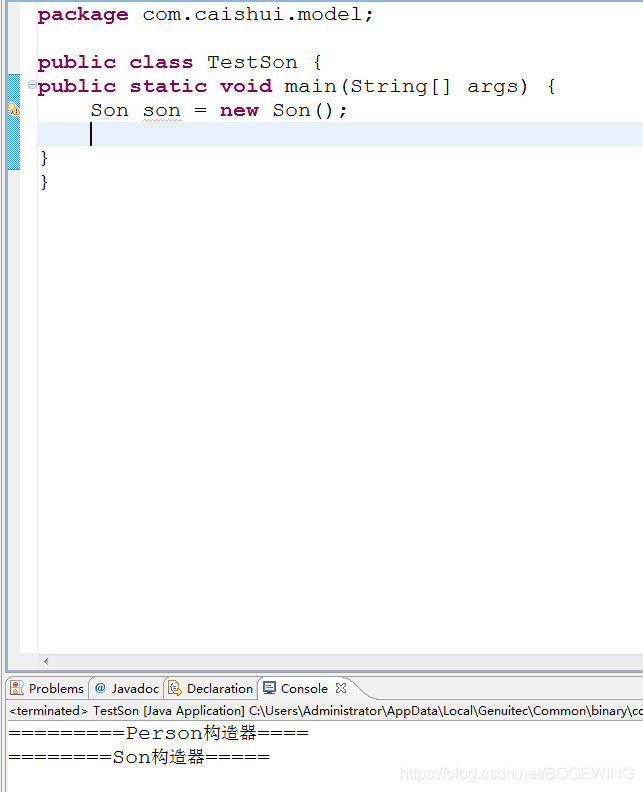Image resolution: width=643 pixels, height=792 pixels.
Task: Collapse the main method fold toggle
Action: coord(32,85)
